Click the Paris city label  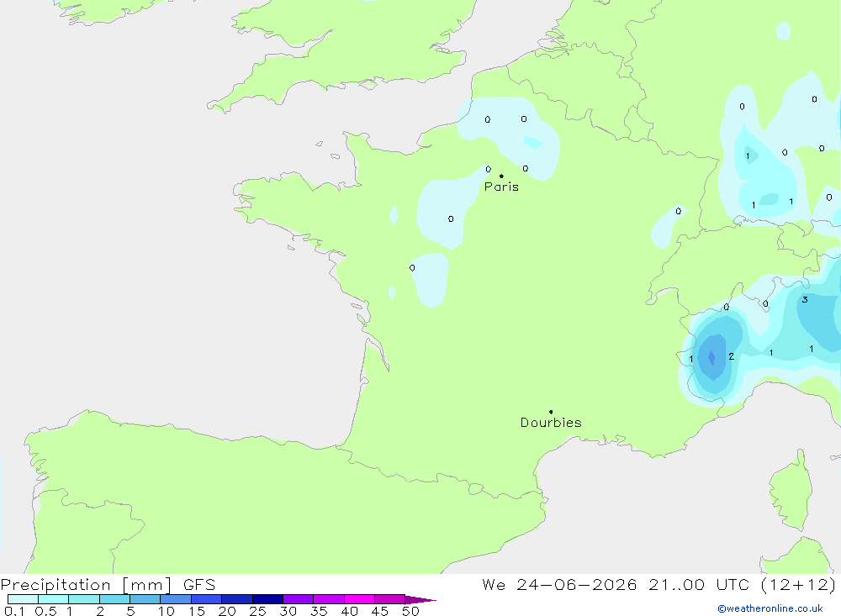[x=501, y=187]
